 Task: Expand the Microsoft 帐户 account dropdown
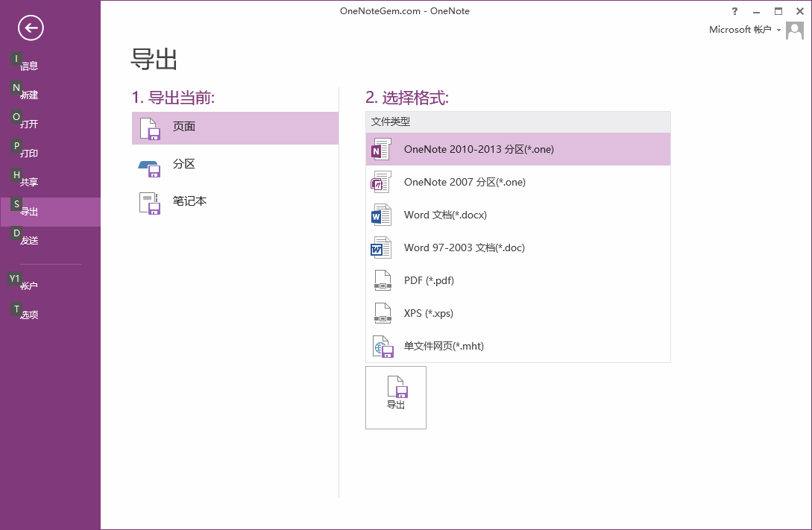(x=744, y=30)
